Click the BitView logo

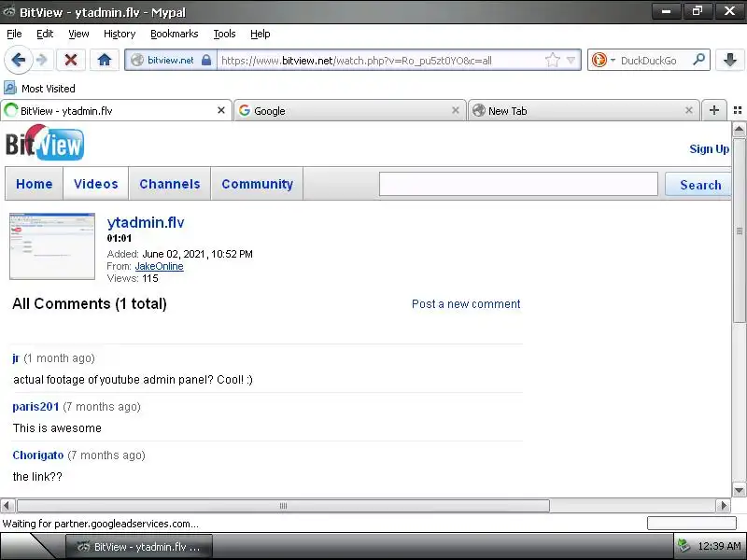pos(45,143)
